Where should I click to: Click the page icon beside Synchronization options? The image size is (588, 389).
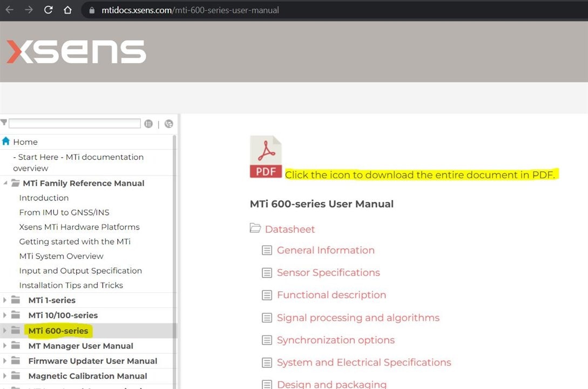(267, 340)
